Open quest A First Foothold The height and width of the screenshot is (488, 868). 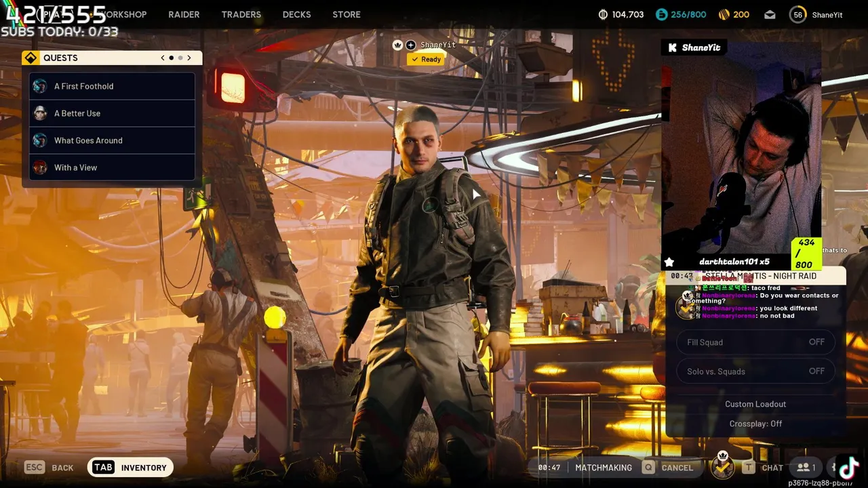tap(113, 86)
